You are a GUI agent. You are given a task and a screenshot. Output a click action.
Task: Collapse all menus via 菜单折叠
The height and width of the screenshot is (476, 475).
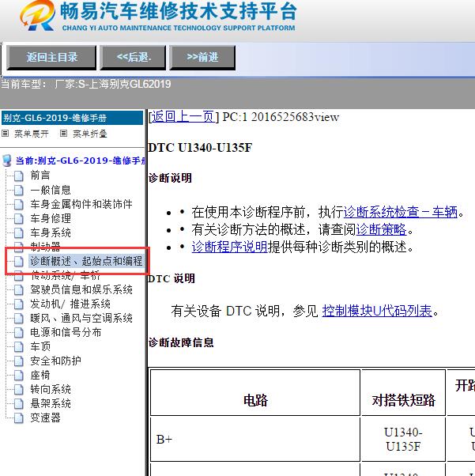pyautogui.click(x=90, y=134)
